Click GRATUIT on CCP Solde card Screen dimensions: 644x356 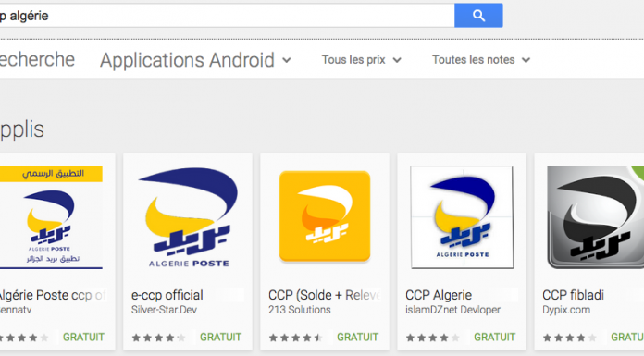click(x=357, y=338)
